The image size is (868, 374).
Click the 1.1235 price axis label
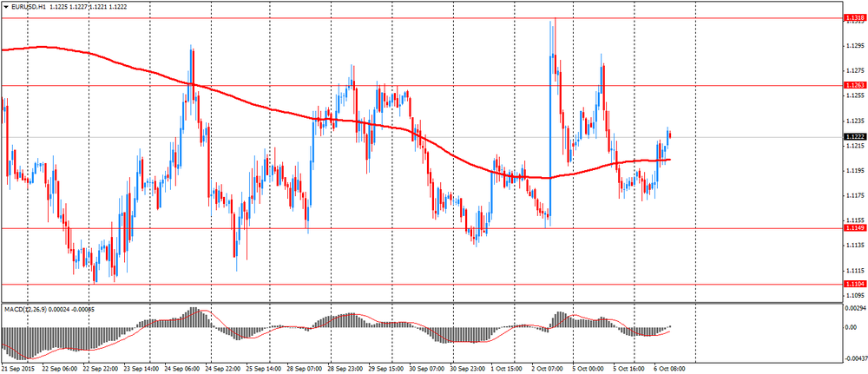point(854,121)
